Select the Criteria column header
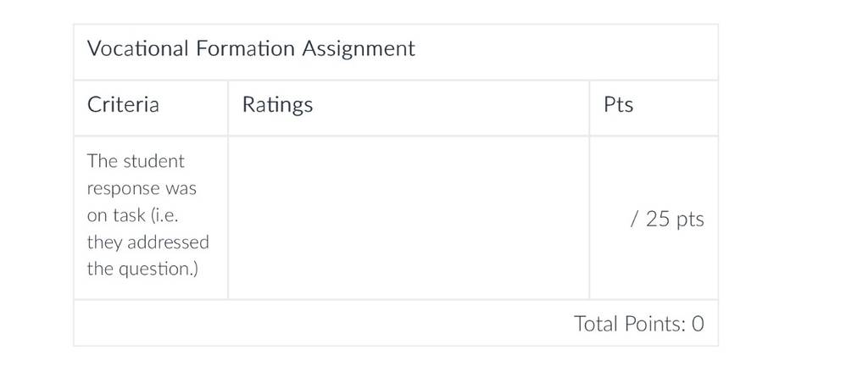 [x=123, y=104]
